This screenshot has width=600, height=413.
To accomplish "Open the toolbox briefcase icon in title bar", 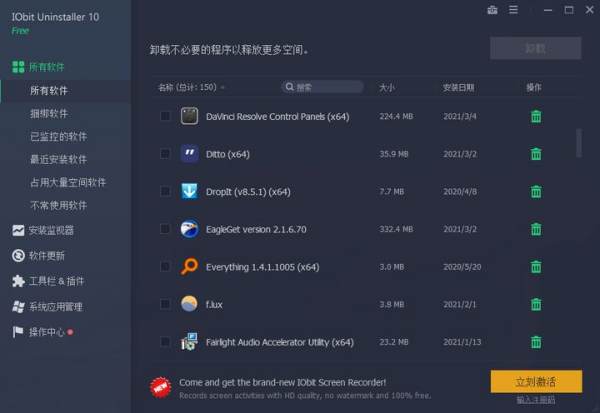I will tap(492, 10).
